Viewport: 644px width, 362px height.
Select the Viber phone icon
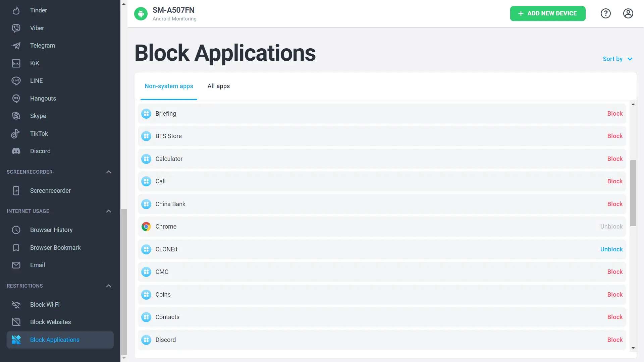tap(16, 28)
